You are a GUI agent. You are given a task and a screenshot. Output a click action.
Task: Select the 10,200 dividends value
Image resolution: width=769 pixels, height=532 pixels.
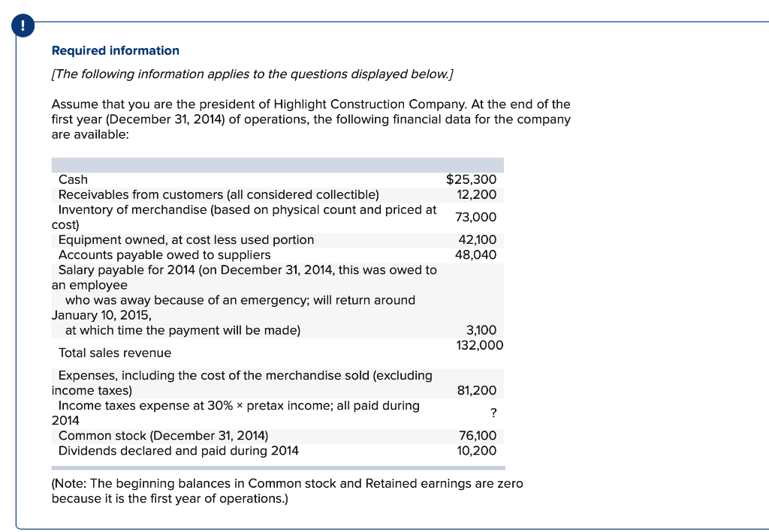pos(477,451)
